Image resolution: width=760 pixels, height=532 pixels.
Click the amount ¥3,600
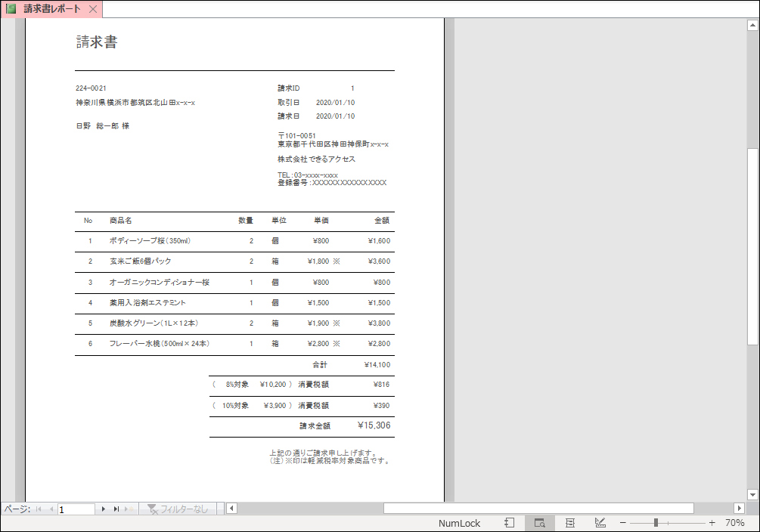point(379,261)
